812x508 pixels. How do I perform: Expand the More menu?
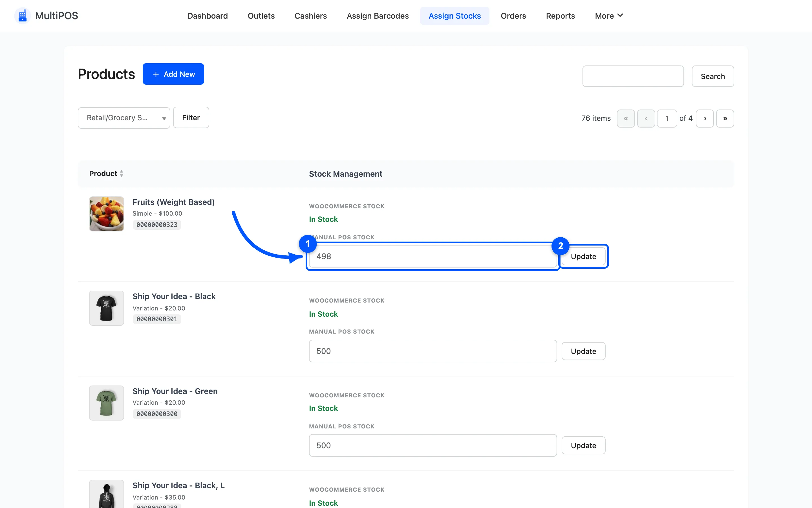coord(609,16)
